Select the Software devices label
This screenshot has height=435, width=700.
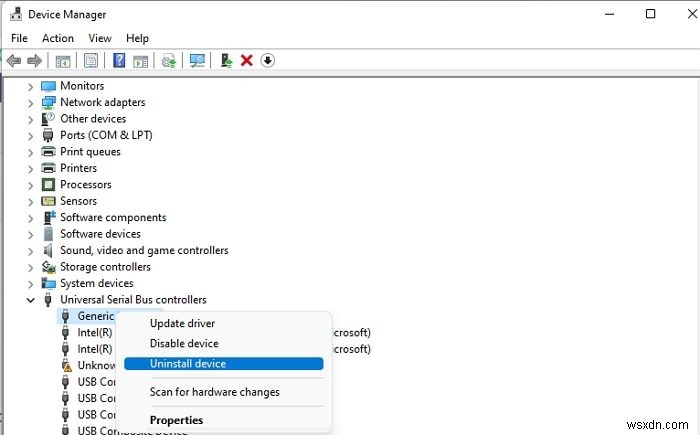[100, 234]
